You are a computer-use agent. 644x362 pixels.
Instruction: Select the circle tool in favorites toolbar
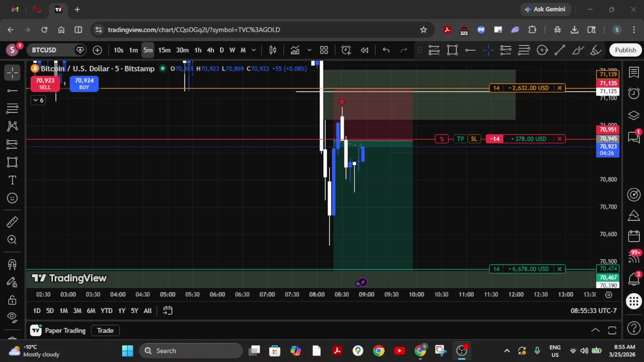coord(542,50)
